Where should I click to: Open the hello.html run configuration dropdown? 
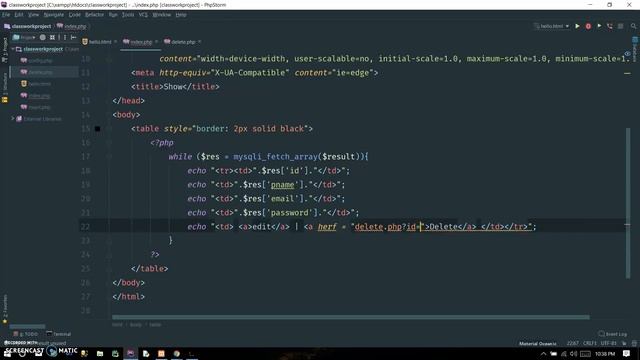(552, 26)
